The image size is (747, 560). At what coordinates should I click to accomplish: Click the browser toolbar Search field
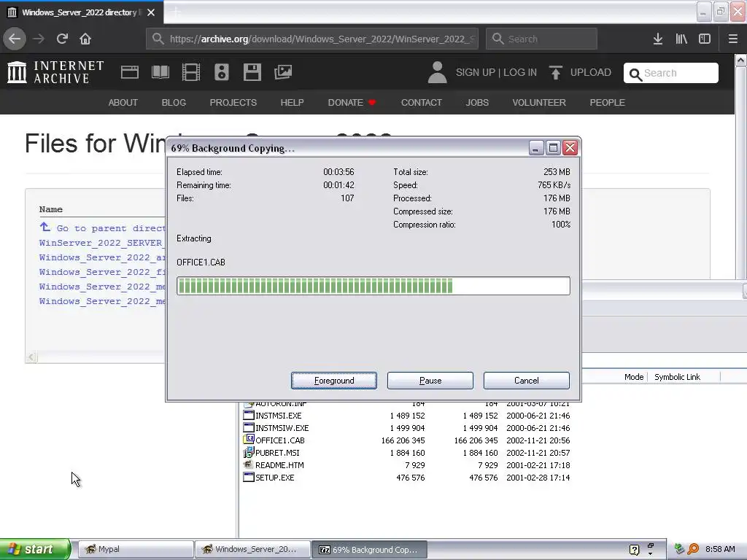[541, 39]
